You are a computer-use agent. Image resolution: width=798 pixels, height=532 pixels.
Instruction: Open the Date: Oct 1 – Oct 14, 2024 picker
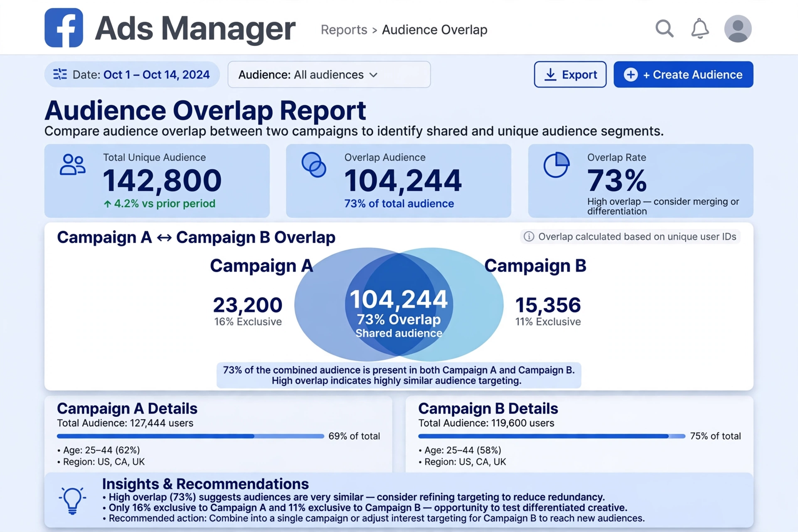click(132, 74)
